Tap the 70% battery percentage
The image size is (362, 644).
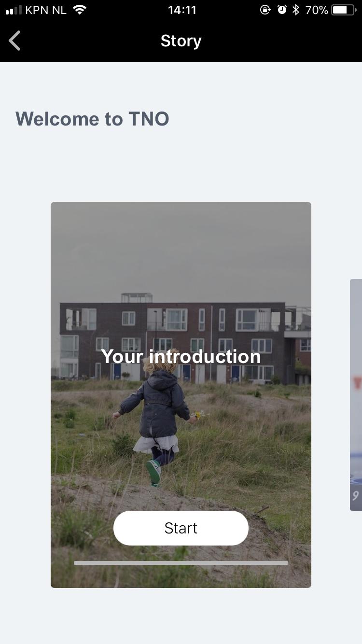(317, 10)
